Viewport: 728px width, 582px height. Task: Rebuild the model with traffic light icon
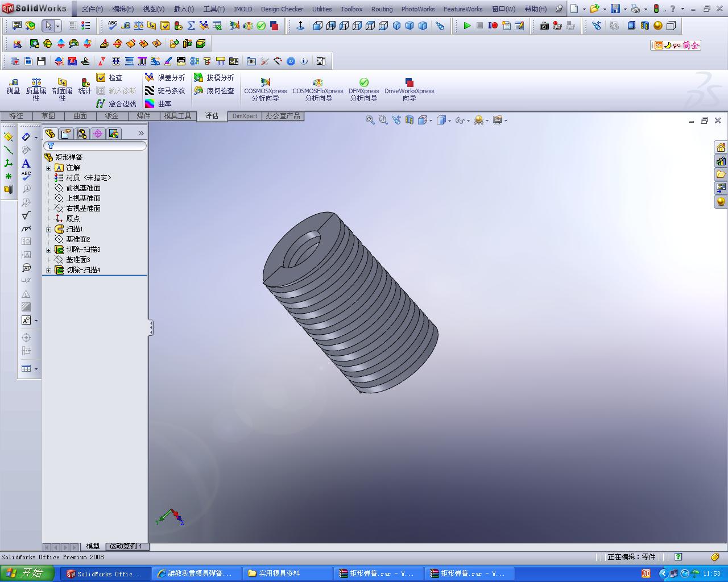coord(656,9)
